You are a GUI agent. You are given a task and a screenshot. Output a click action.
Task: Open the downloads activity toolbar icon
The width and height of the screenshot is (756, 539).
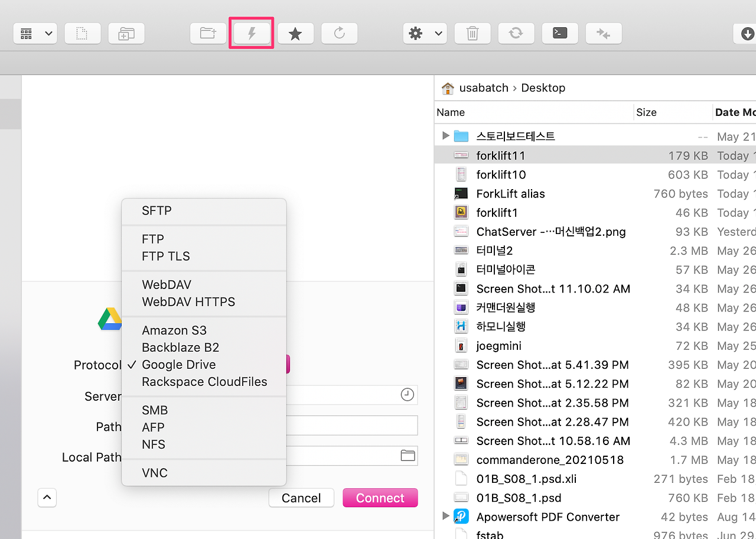click(x=746, y=34)
